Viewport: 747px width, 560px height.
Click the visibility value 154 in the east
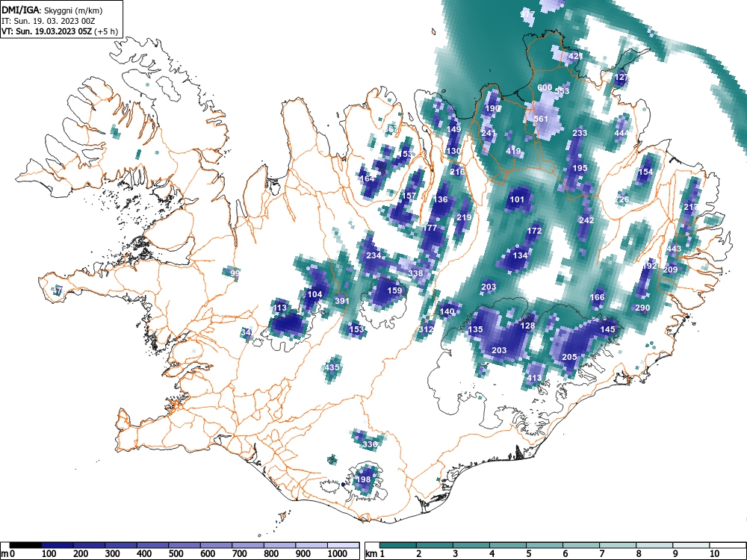tap(645, 172)
